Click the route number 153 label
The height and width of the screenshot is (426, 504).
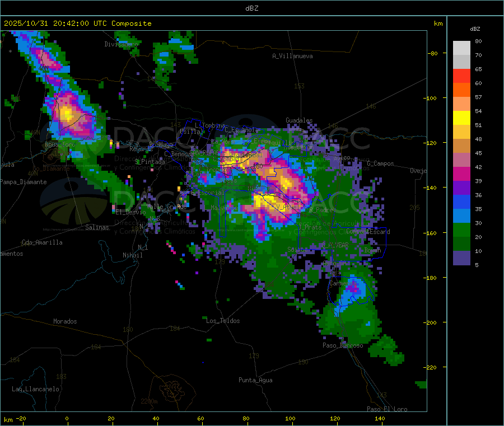(299, 86)
